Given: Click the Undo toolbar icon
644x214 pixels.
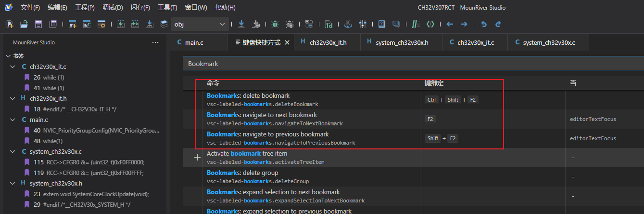Looking at the screenshot, I should click(x=484, y=24).
